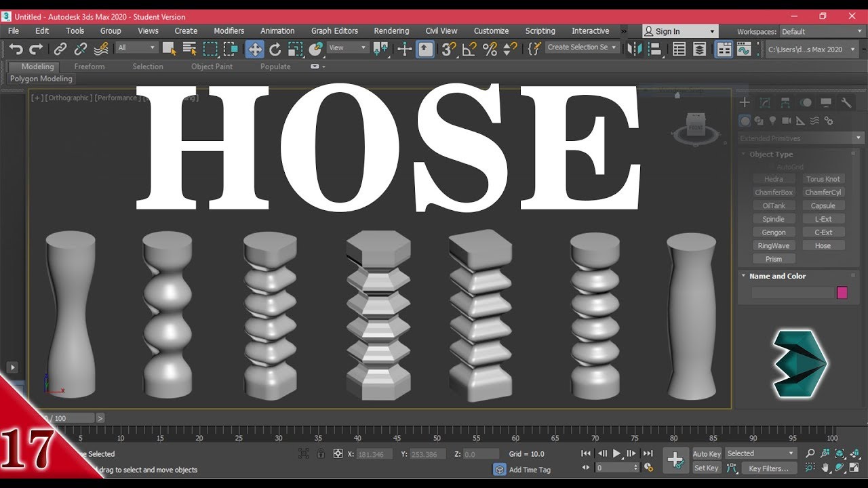Open the reference coordinate View dropdown
The image size is (868, 488).
coord(348,47)
